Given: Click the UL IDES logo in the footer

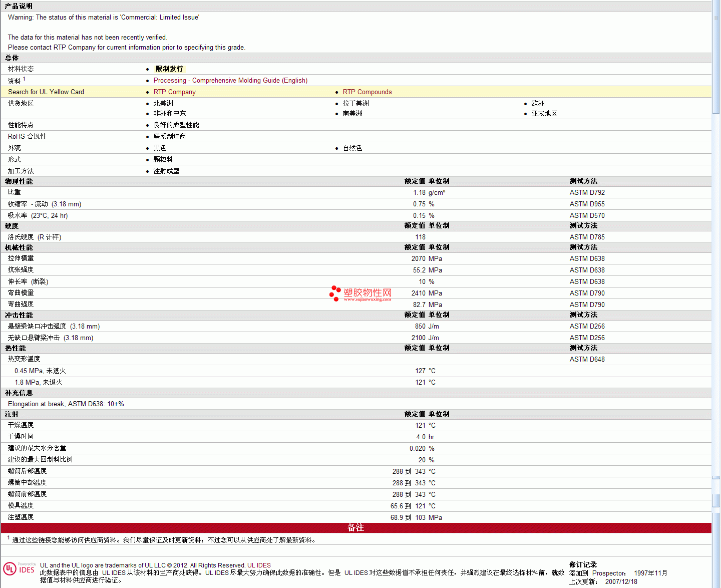Looking at the screenshot, I should [x=19, y=568].
